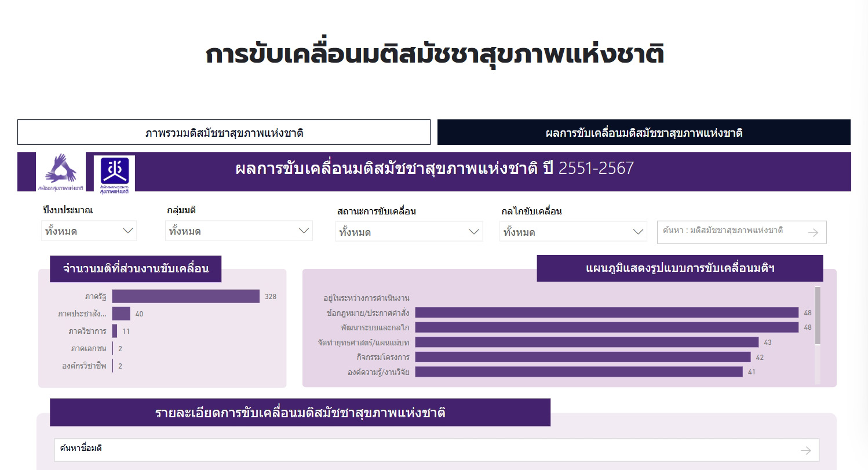Click the จัดทำยุทธศาสตร์/แผนแม่บท bar
Screen dimensions: 868x470
(x=586, y=343)
